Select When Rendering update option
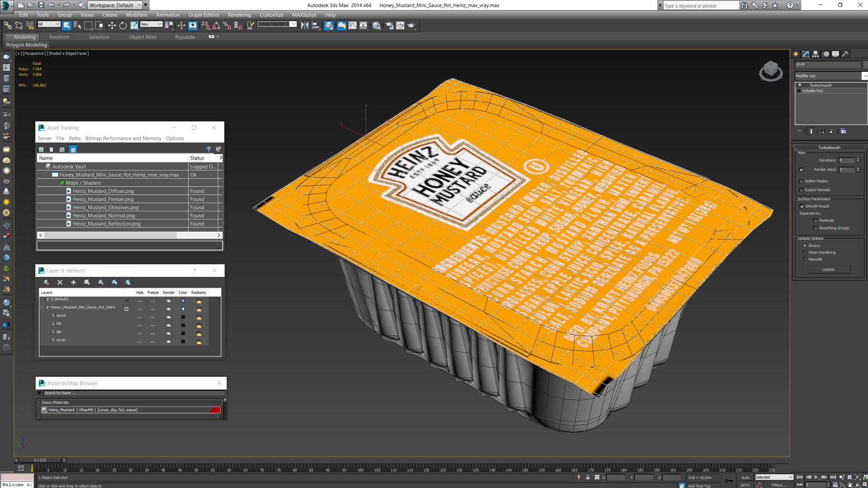Screen dimensions: 868x488 pyautogui.click(x=804, y=252)
